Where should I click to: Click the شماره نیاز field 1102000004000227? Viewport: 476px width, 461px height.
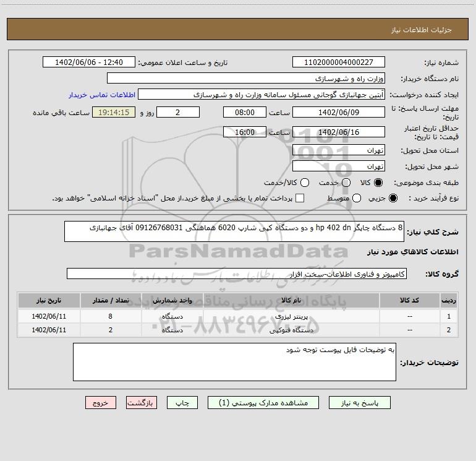coord(339,62)
